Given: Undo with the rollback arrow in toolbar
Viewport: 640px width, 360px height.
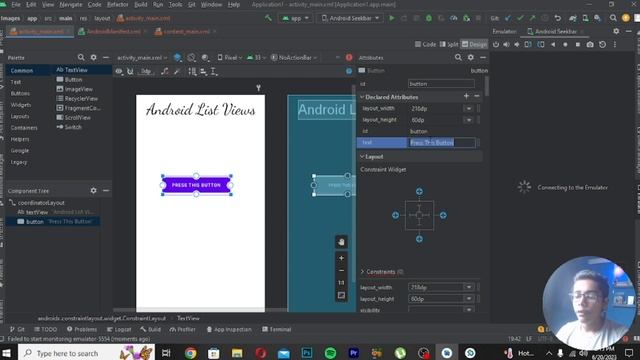Looking at the screenshot, I should coord(558,18).
